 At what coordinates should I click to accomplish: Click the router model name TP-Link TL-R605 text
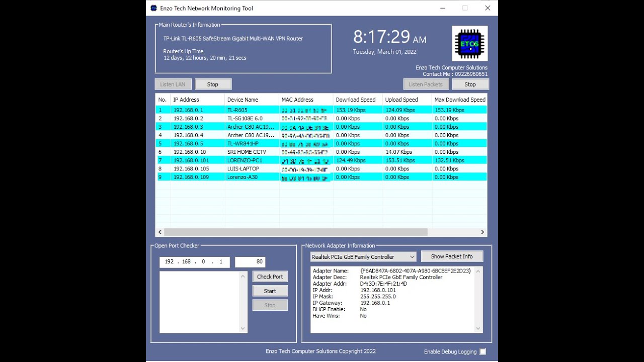click(233, 39)
